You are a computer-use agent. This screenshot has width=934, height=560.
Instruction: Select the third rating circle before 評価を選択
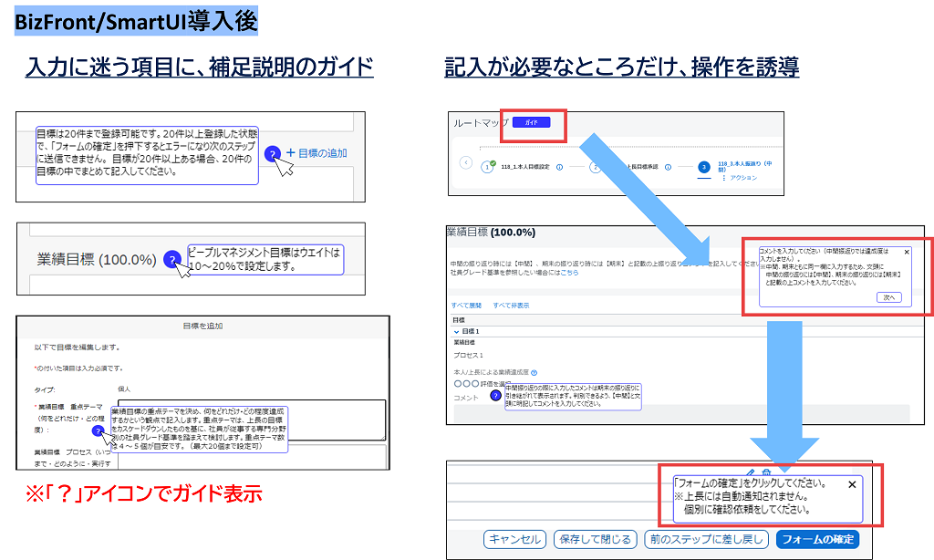point(474,384)
